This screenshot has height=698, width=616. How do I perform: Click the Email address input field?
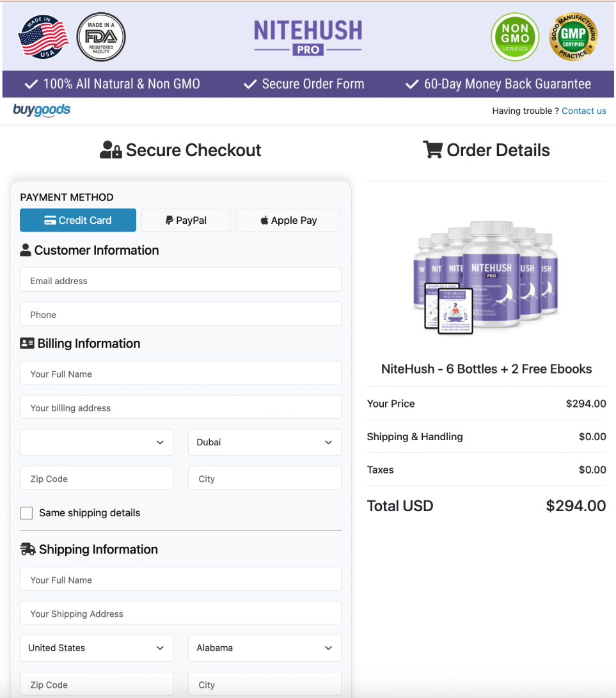pos(180,280)
